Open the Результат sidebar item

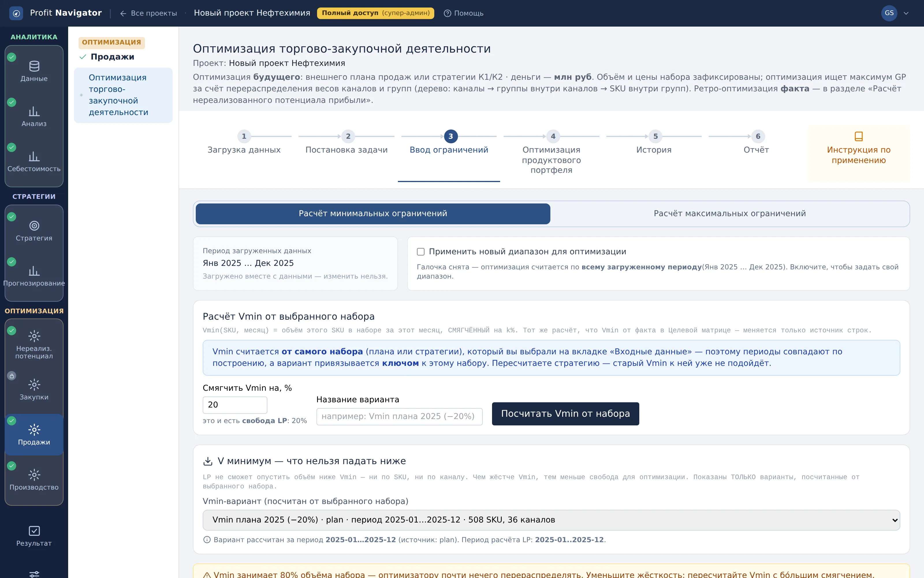[34, 536]
